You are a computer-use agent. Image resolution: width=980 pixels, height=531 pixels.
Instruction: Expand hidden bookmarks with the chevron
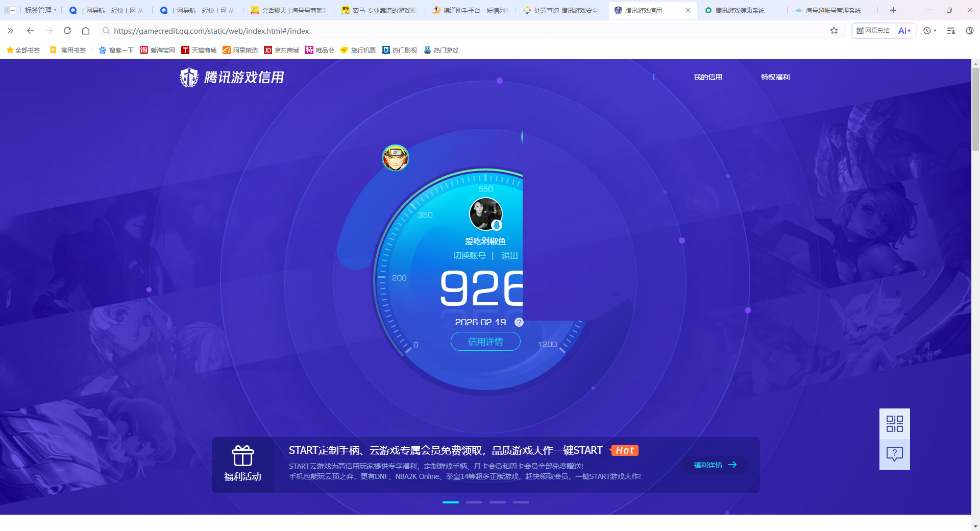(x=10, y=31)
